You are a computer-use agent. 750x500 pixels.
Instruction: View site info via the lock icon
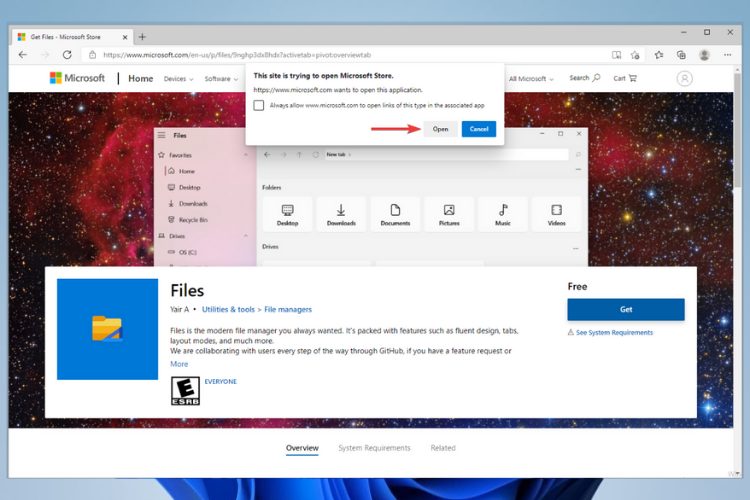93,55
